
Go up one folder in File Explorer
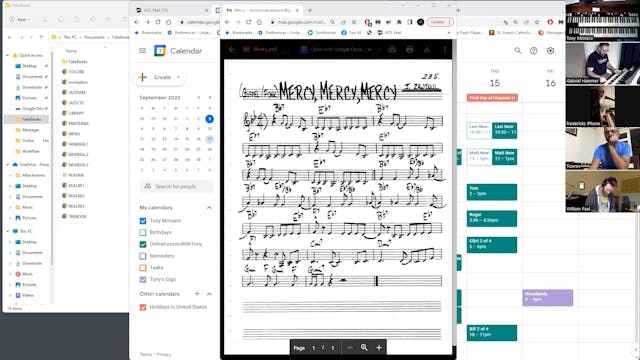[x=41, y=37]
